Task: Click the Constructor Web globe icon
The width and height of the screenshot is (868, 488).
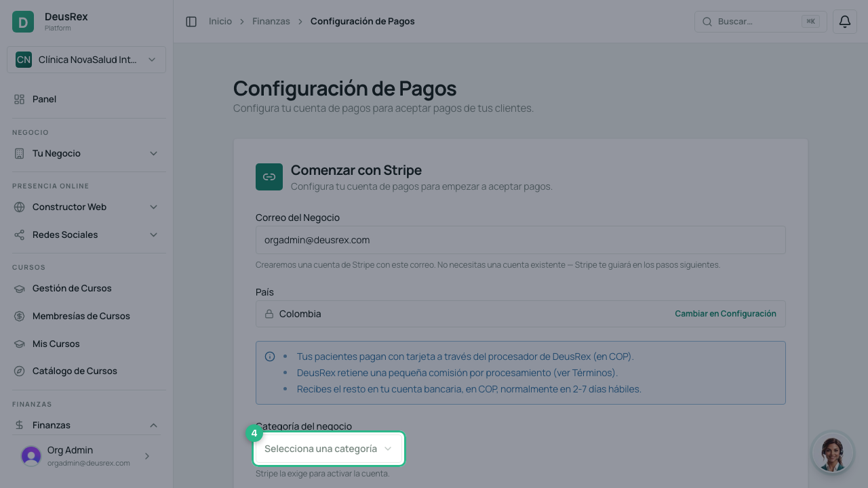Action: tap(19, 207)
